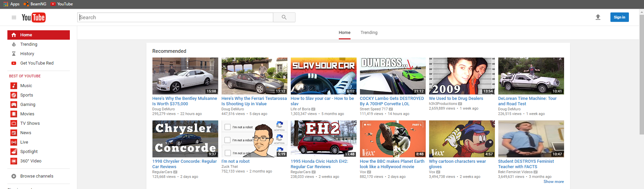The width and height of the screenshot is (644, 189).
Task: Click the Sports channel icon
Action: coord(14,95)
